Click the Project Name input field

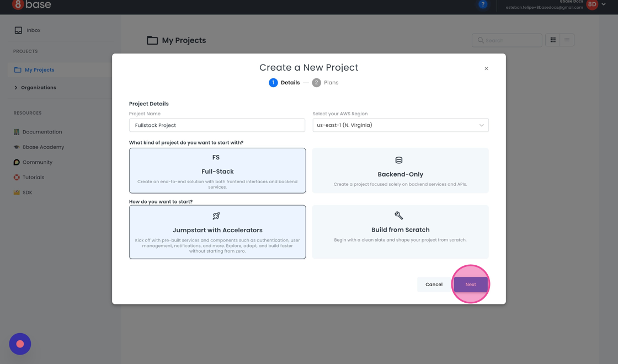[217, 125]
